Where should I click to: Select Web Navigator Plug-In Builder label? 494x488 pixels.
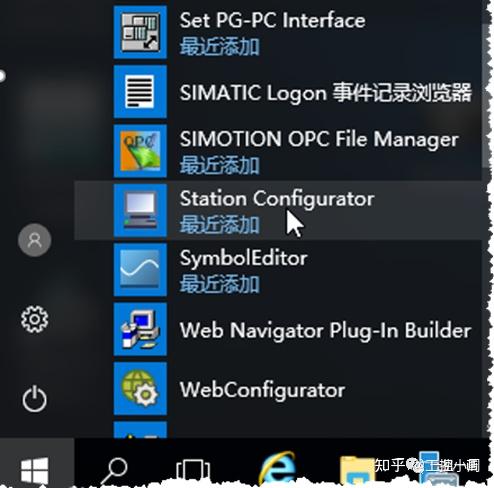[x=325, y=330]
